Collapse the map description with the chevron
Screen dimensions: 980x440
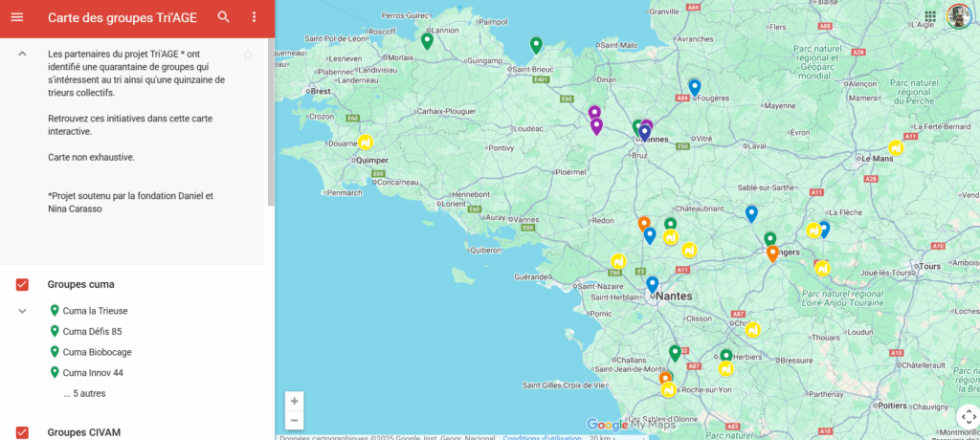[22, 55]
